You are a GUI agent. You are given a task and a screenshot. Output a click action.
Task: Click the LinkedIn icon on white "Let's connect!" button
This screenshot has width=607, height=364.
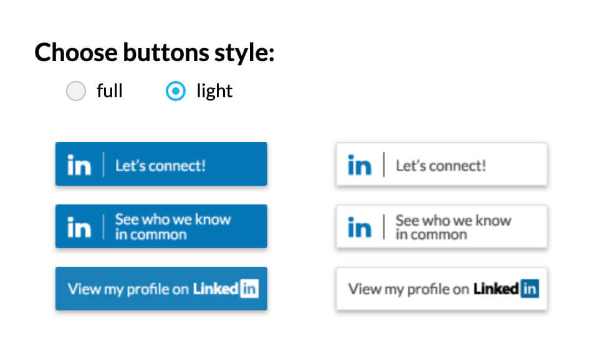coord(360,165)
